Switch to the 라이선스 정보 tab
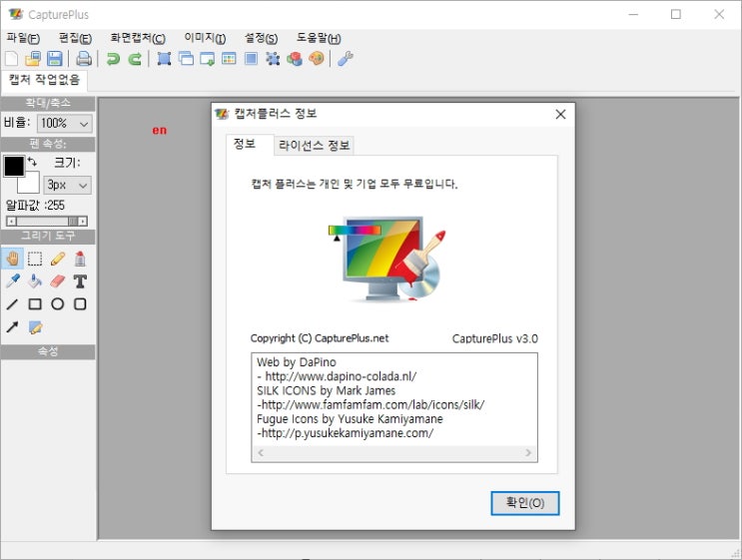This screenshot has width=742, height=560. (x=314, y=145)
